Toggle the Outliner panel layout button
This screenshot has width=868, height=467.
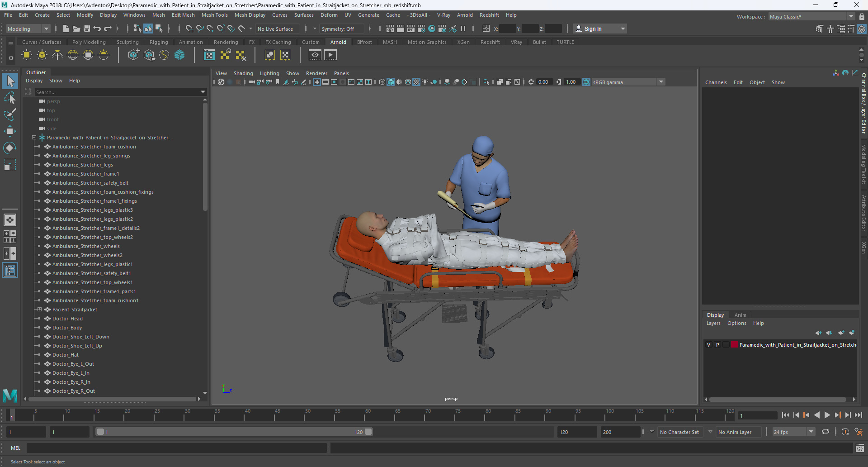pyautogui.click(x=10, y=271)
